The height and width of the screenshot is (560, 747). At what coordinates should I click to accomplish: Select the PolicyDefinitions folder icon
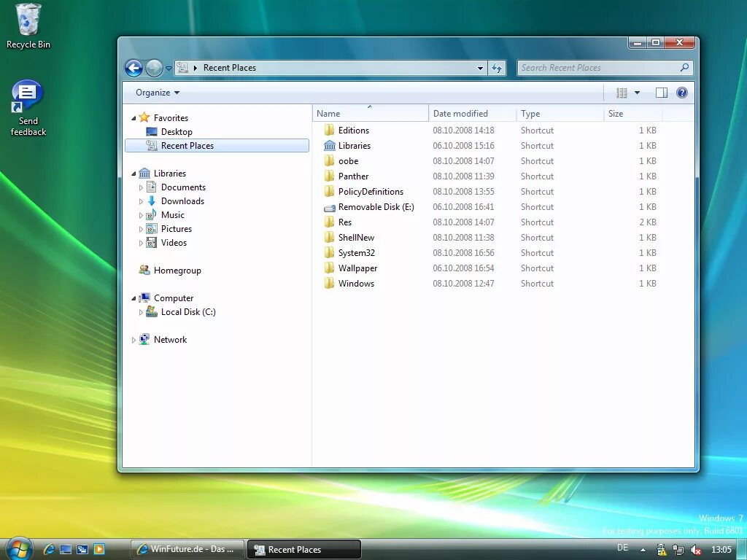(x=329, y=192)
